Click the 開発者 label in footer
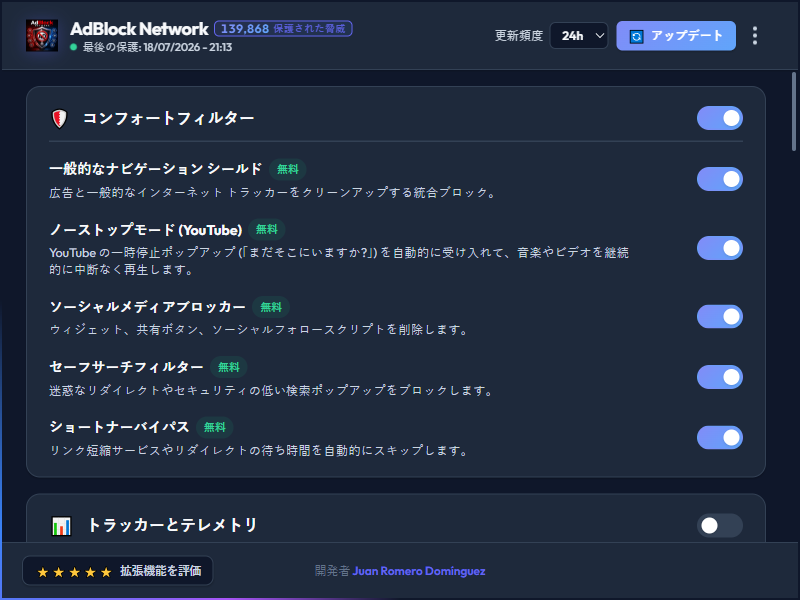800x600 pixels. pos(332,571)
